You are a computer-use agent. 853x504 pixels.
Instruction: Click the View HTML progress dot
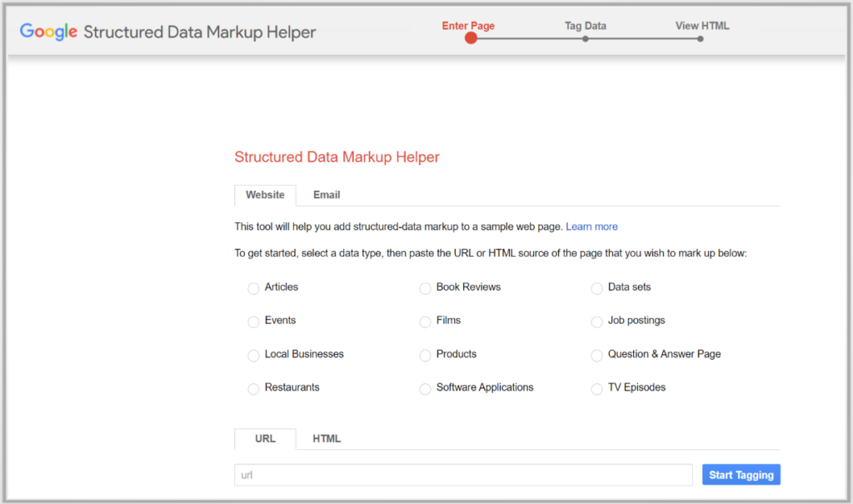[700, 37]
